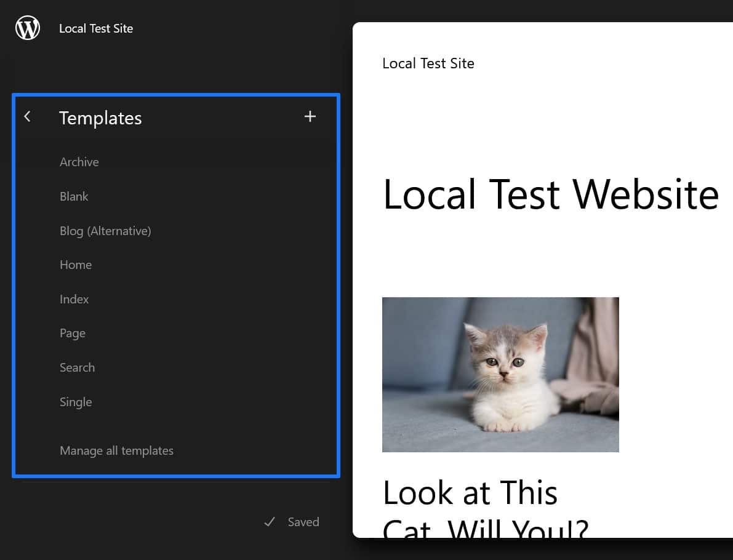Choose the Home template

pos(76,265)
